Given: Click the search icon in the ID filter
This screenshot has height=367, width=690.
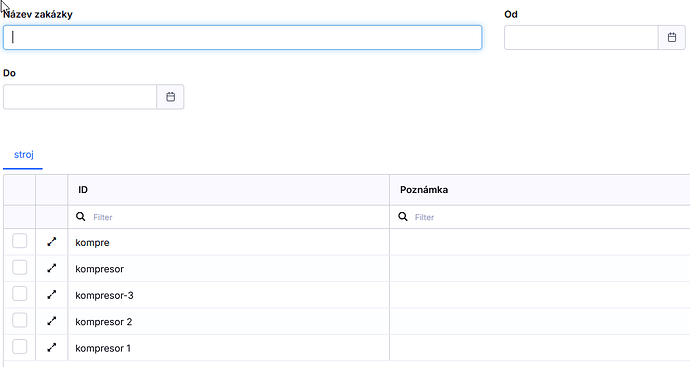Looking at the screenshot, I should [x=81, y=217].
